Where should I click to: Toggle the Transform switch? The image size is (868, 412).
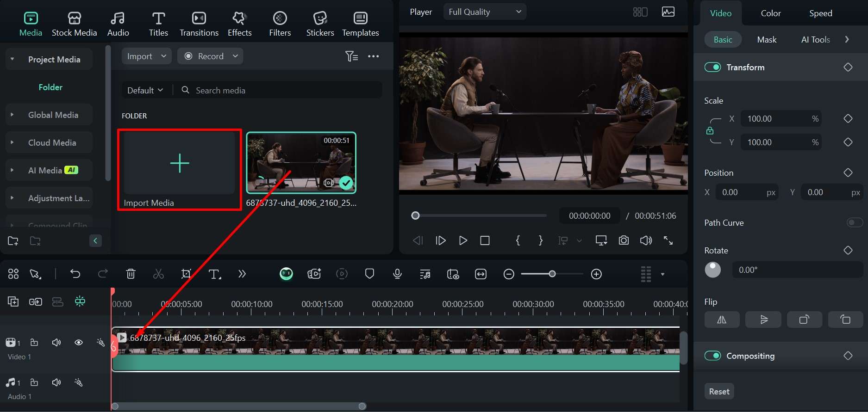pos(712,67)
